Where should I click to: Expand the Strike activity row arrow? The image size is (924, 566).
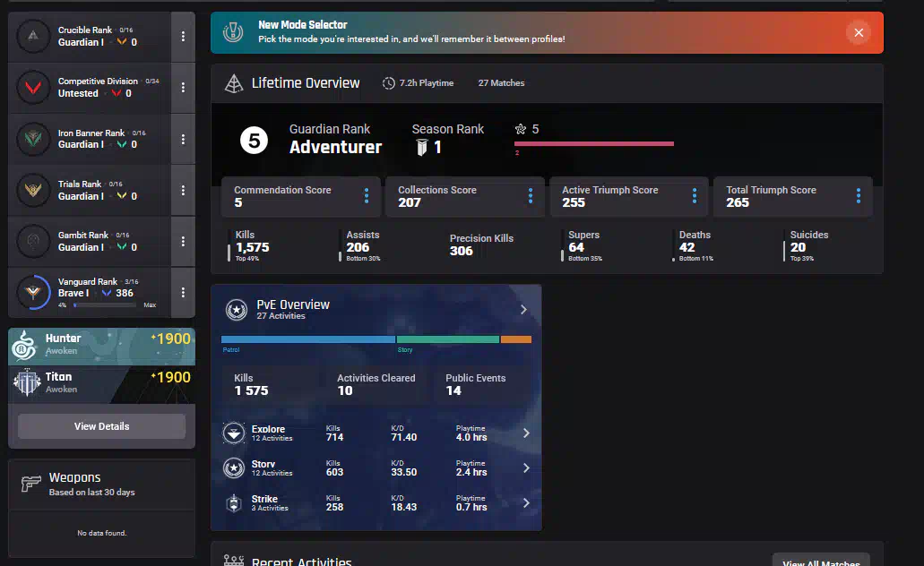(526, 503)
